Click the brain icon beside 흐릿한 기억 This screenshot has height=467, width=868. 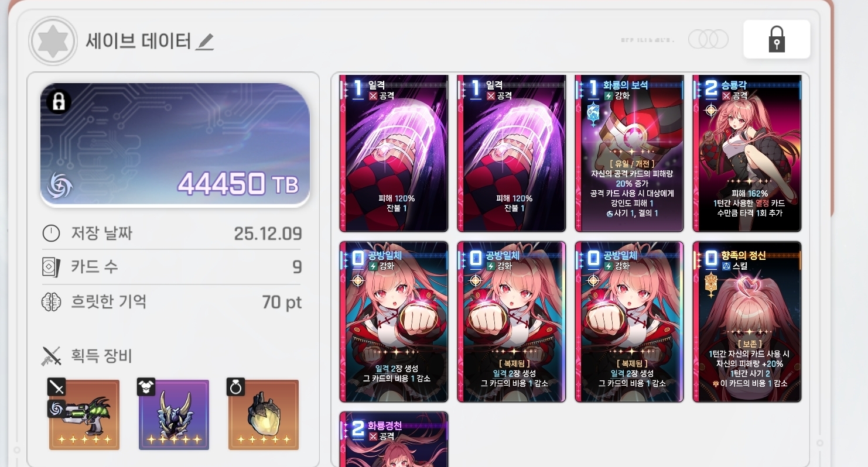coord(52,302)
